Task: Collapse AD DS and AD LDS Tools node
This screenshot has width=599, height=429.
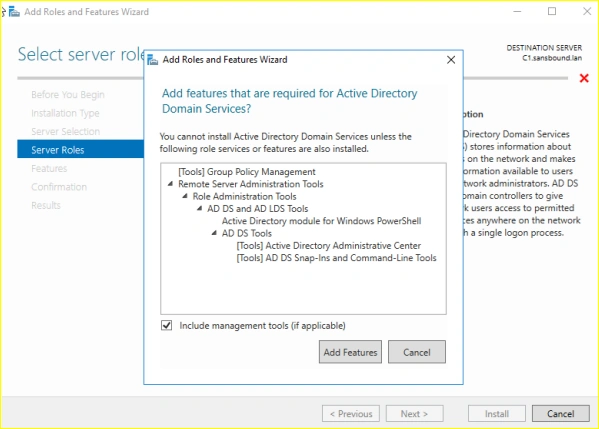Action: click(x=199, y=208)
